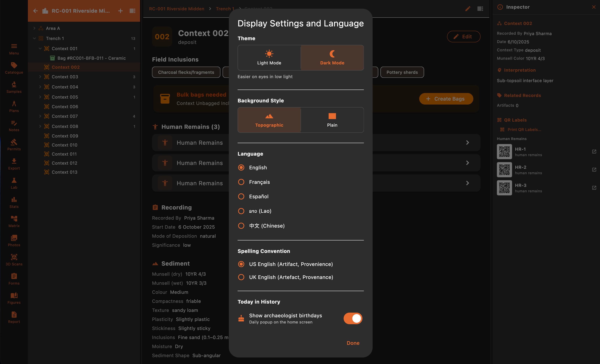Open the Matrix sidebar icon
The height and width of the screenshot is (364, 600).
click(x=14, y=221)
